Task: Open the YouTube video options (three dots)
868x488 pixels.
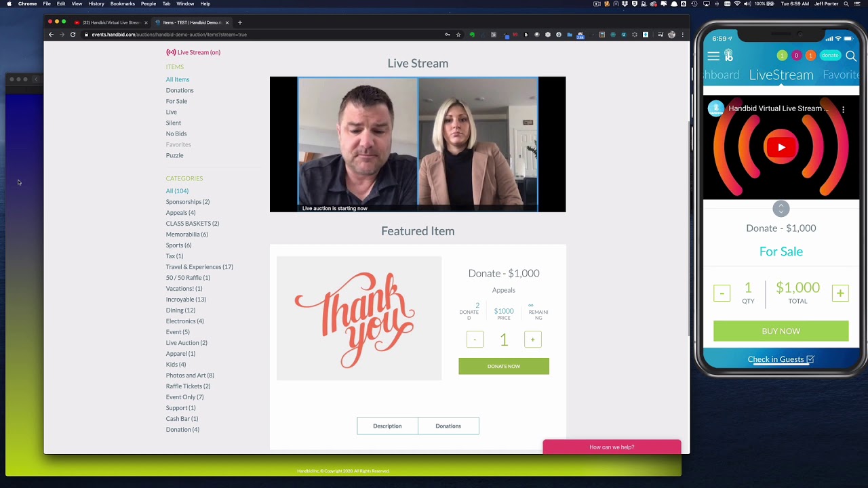Action: click(x=843, y=109)
